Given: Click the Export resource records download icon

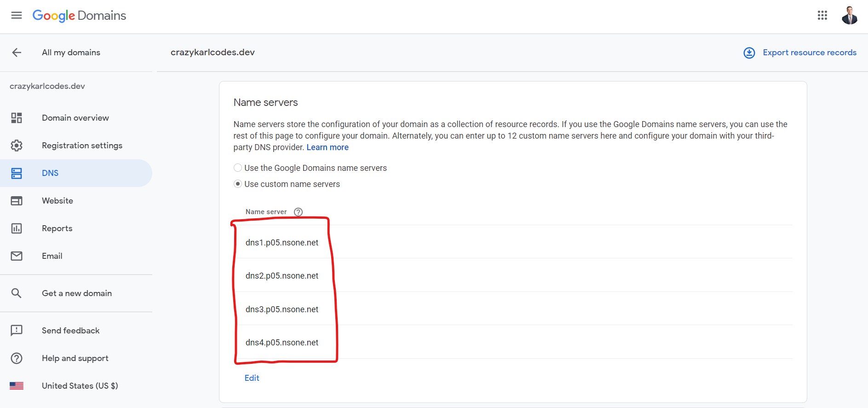Looking at the screenshot, I should click(x=749, y=53).
